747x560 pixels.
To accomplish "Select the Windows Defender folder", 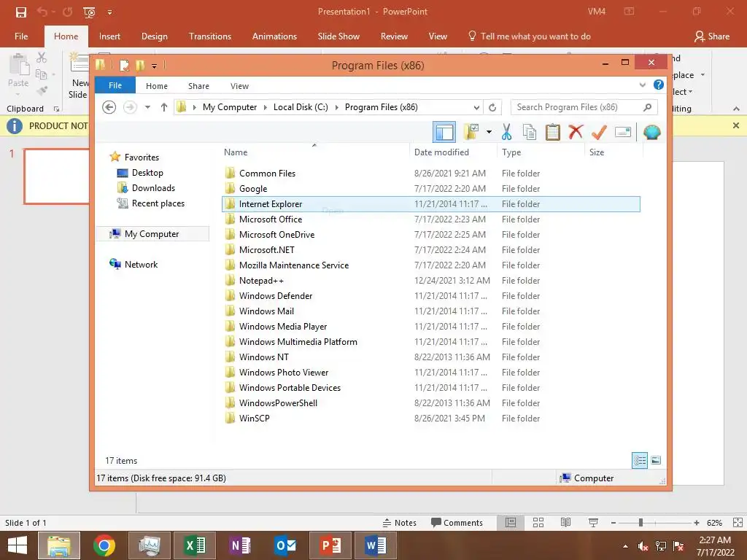I will pos(431,296).
